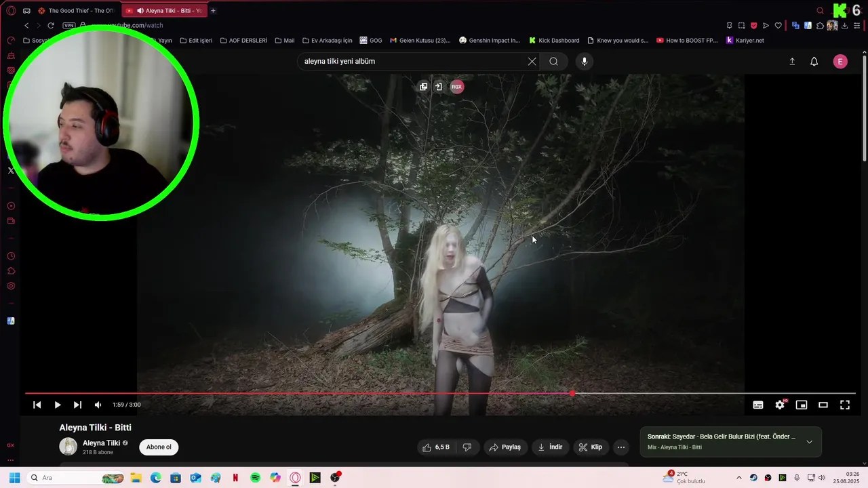Image resolution: width=868 pixels, height=488 pixels.
Task: Open a new browser tab
Action: point(213,11)
